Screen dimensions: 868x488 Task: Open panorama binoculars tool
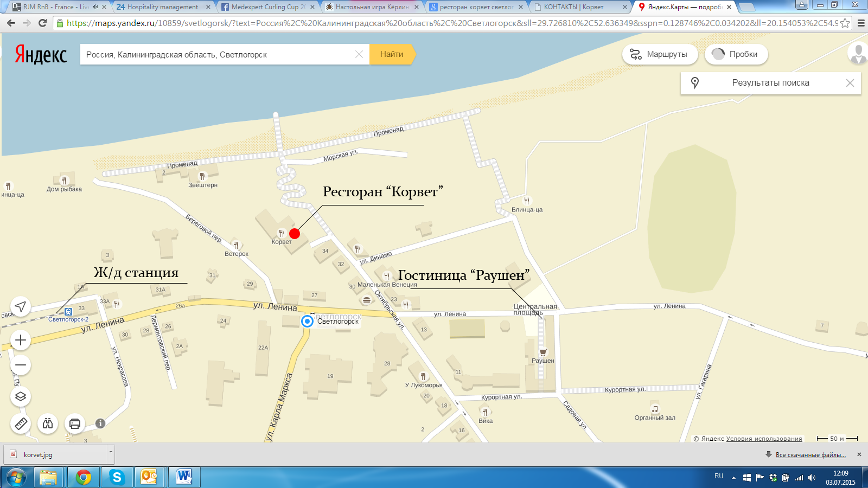tap(48, 423)
